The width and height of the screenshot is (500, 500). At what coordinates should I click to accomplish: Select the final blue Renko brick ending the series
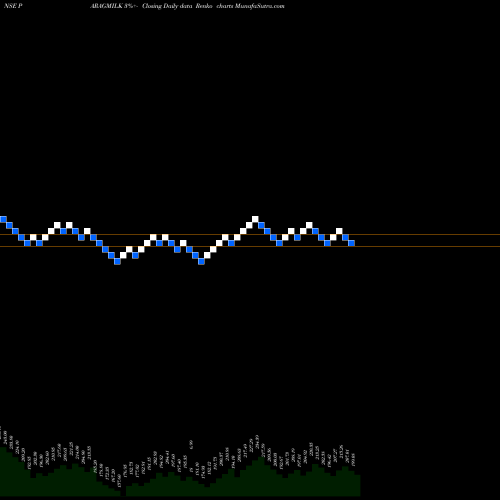tap(351, 243)
